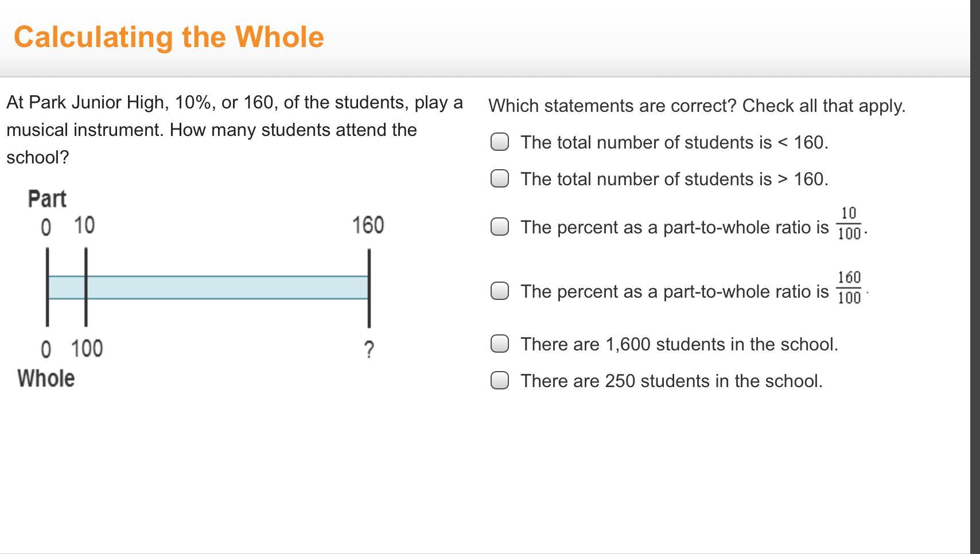980x554 pixels.
Task: Click the 100 value below the bar
Action: 87,349
